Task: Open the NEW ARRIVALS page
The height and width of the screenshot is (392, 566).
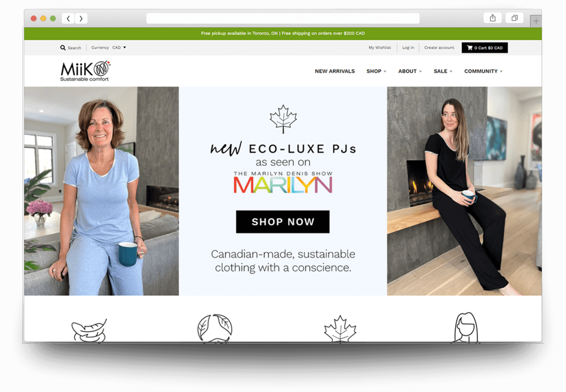Action: [335, 71]
